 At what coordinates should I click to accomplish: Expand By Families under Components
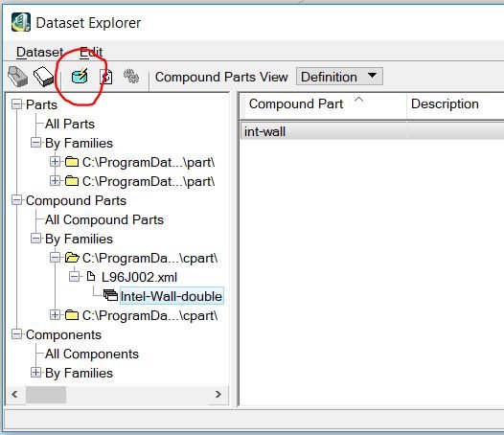(35, 373)
